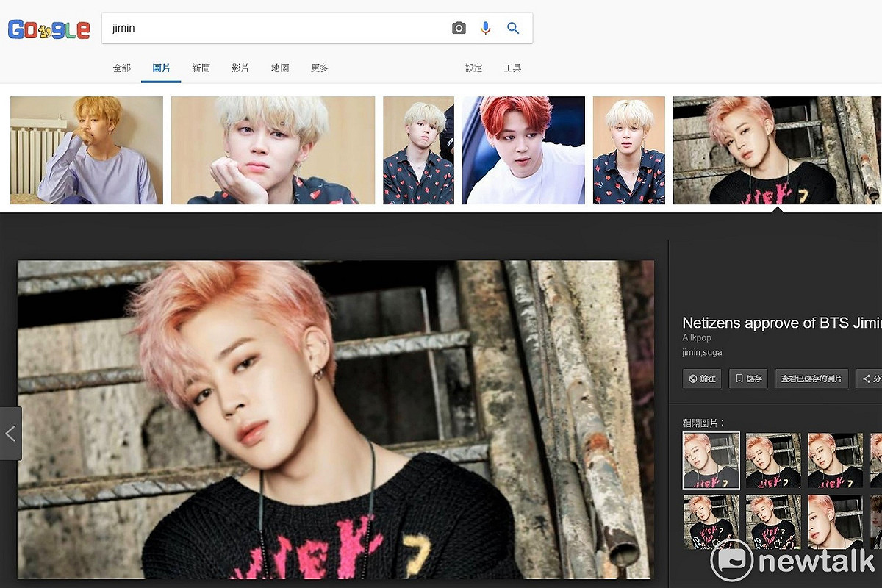
Task: Open first related image in bottom row
Action: click(711, 521)
